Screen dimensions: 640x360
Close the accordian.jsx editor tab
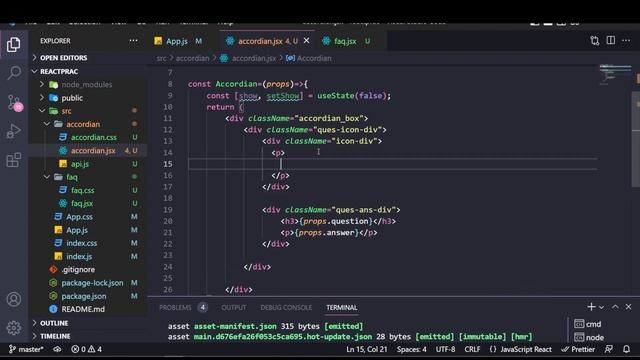coord(307,41)
